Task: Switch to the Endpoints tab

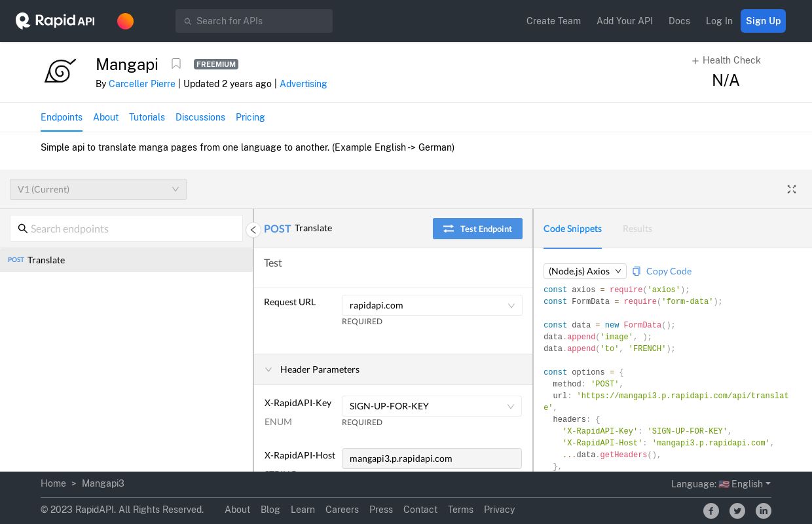Action: (x=62, y=117)
